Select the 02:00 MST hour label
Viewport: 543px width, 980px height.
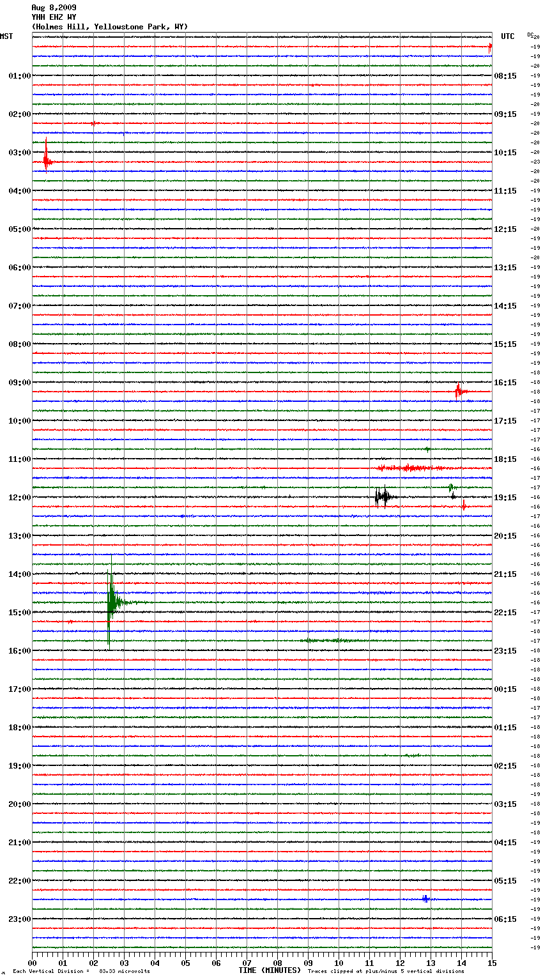pyautogui.click(x=20, y=114)
